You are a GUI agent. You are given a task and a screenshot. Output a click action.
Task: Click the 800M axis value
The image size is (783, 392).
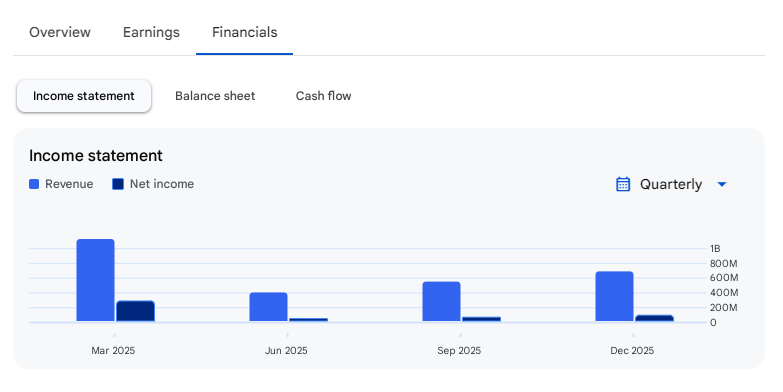724,264
